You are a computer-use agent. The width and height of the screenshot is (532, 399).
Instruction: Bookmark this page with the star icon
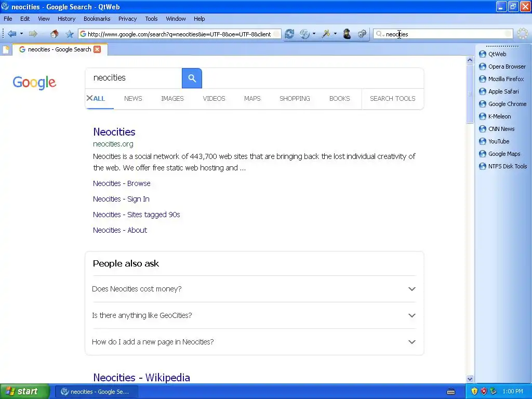pyautogui.click(x=70, y=34)
